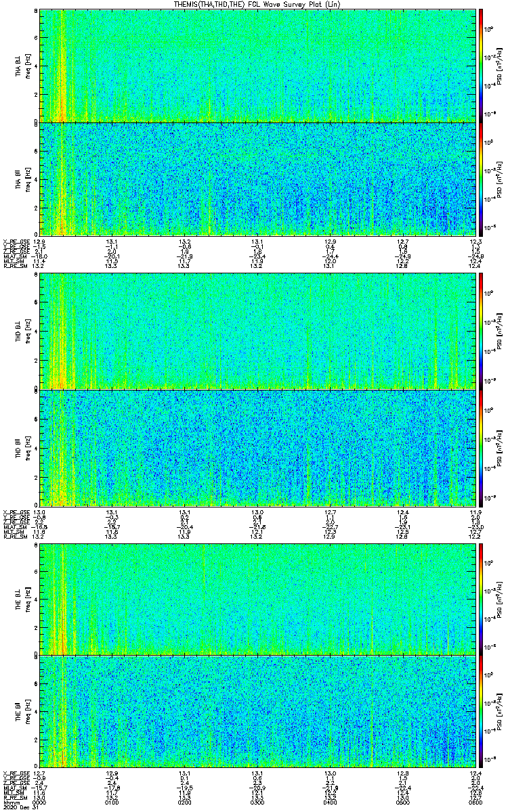Viewport: 508px width, 812px height.
Task: Click the THE B-parallel freq [Hz] axis label
Action: [x=27, y=712]
